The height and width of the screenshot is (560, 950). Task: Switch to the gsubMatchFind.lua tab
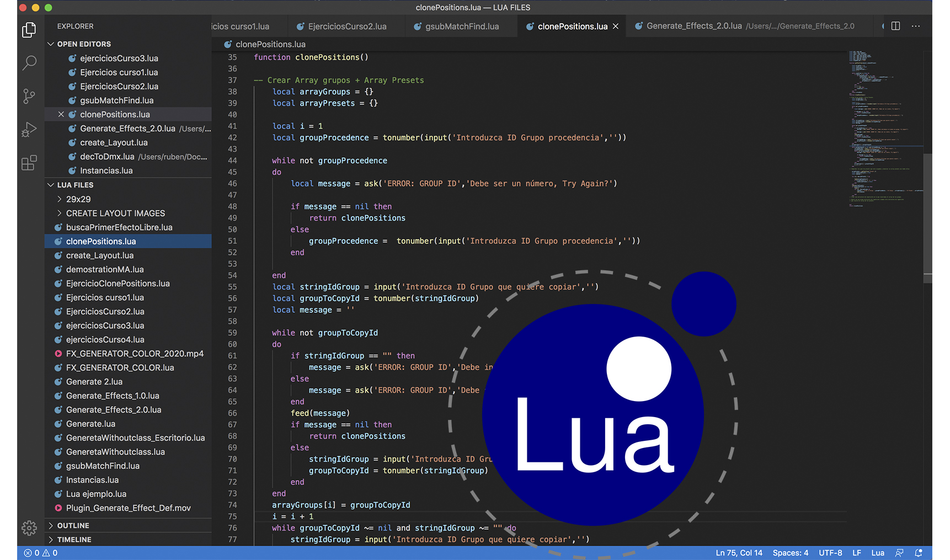tap(462, 26)
